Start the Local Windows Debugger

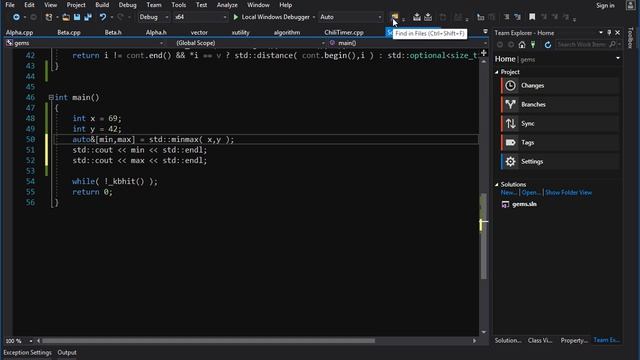coord(271,17)
